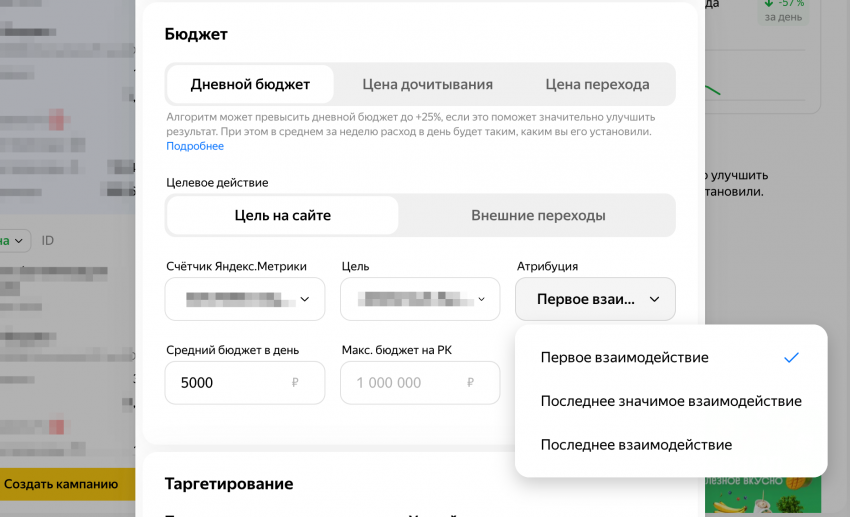
Task: Collapse the Атрибуция dropdown
Action: coord(595,299)
